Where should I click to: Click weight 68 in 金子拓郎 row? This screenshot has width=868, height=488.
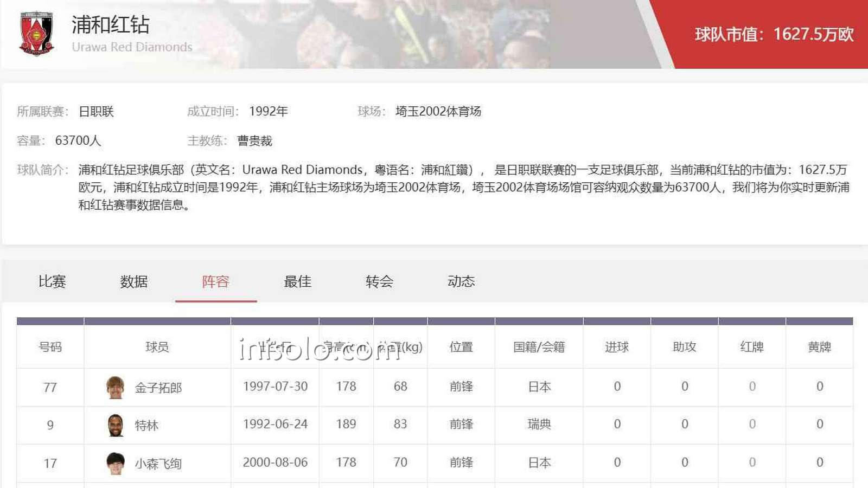pos(400,387)
